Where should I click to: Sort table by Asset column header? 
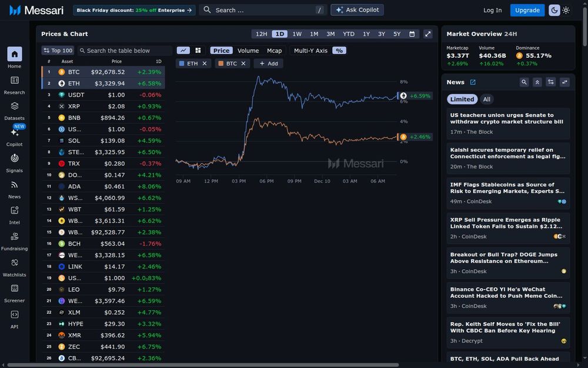[x=67, y=61]
